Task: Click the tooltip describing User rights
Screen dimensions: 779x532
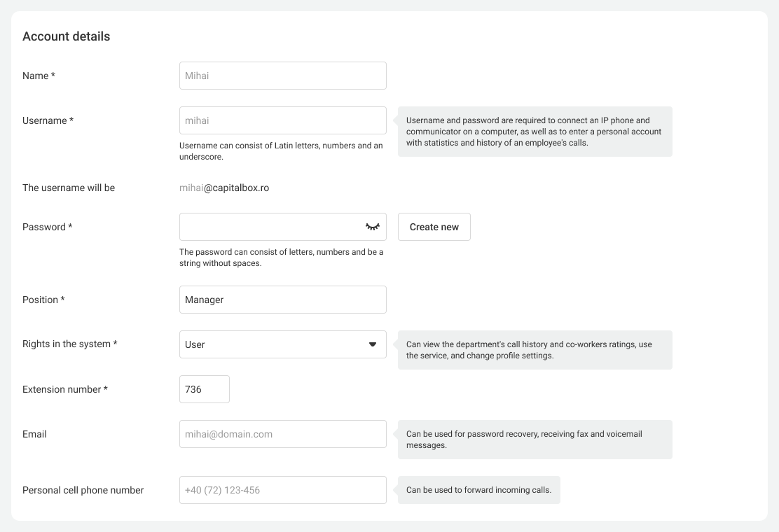Action: click(x=535, y=350)
